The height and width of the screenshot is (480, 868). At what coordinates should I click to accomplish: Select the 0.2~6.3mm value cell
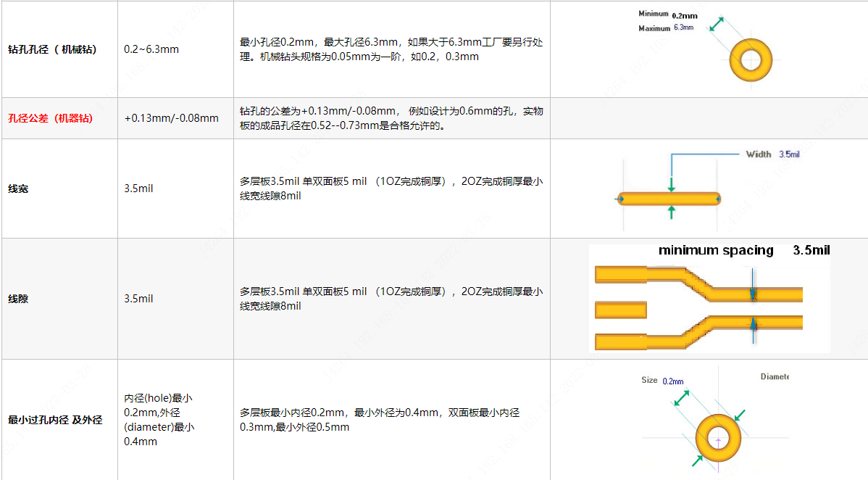151,49
